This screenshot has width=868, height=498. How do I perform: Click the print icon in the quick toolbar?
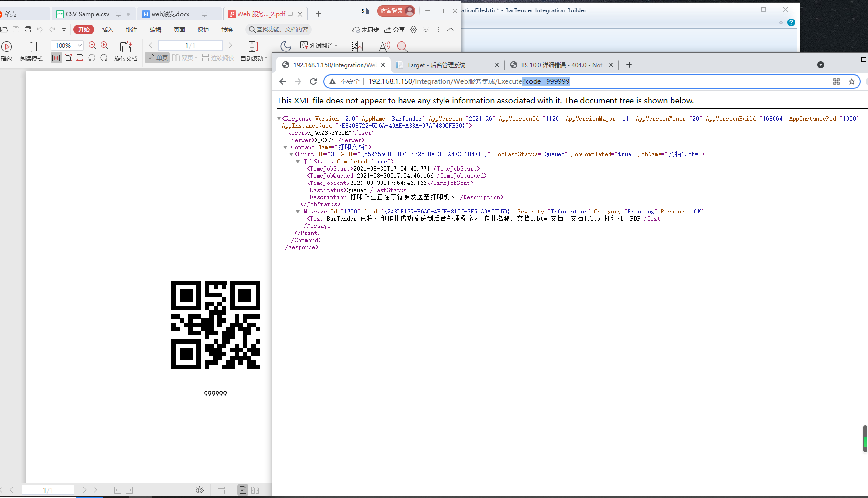pyautogui.click(x=28, y=30)
